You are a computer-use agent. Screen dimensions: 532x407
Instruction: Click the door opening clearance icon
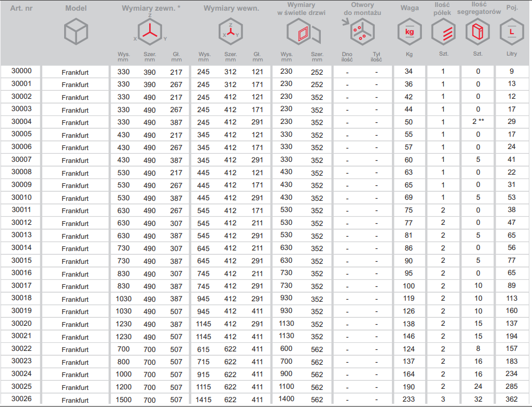click(x=303, y=34)
